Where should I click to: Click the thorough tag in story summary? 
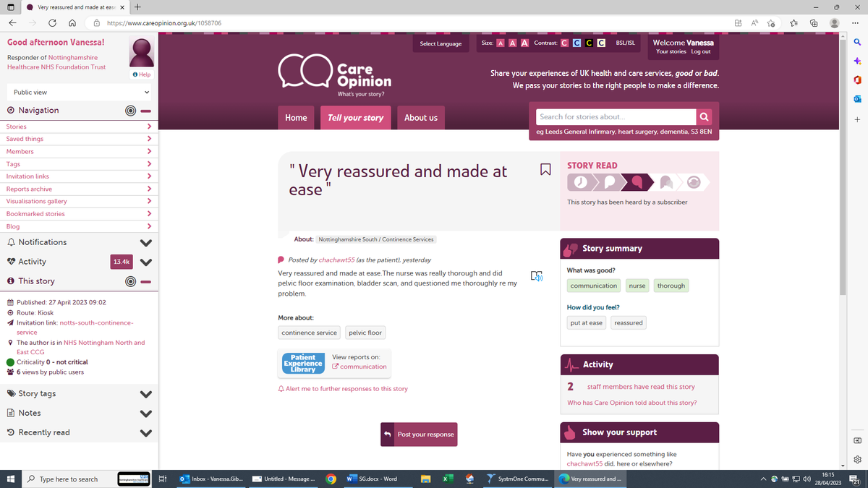tap(671, 286)
